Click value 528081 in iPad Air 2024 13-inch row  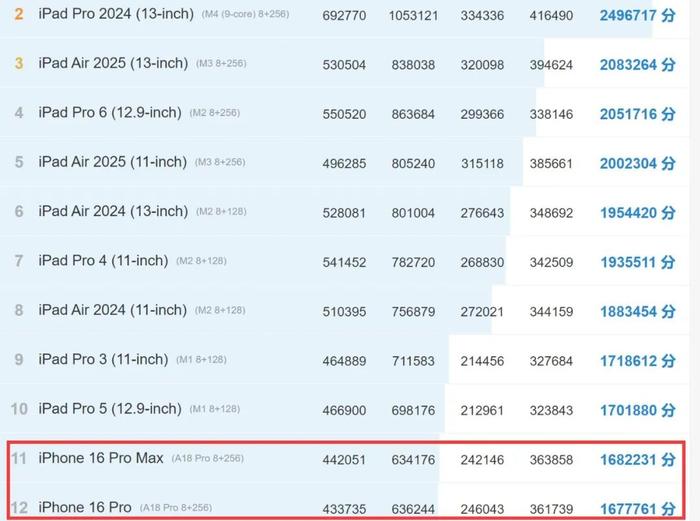[344, 213]
